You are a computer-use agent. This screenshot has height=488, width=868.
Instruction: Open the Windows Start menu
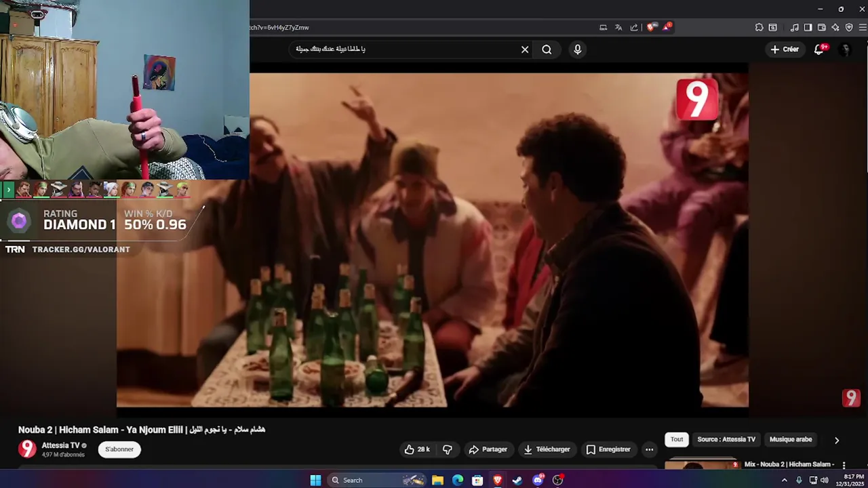[x=315, y=480]
